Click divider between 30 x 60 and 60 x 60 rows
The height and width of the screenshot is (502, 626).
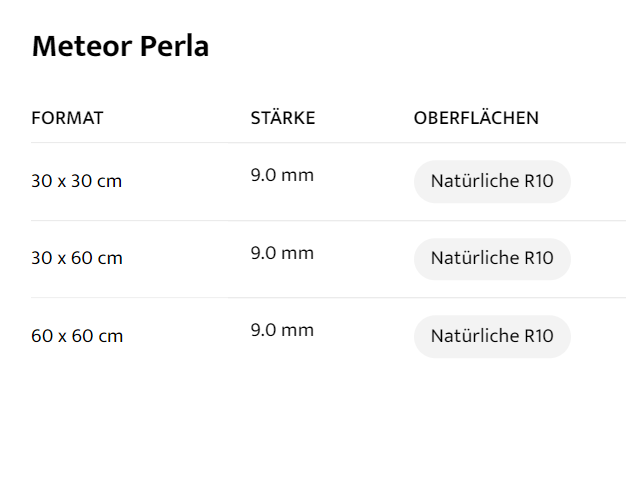[328, 298]
